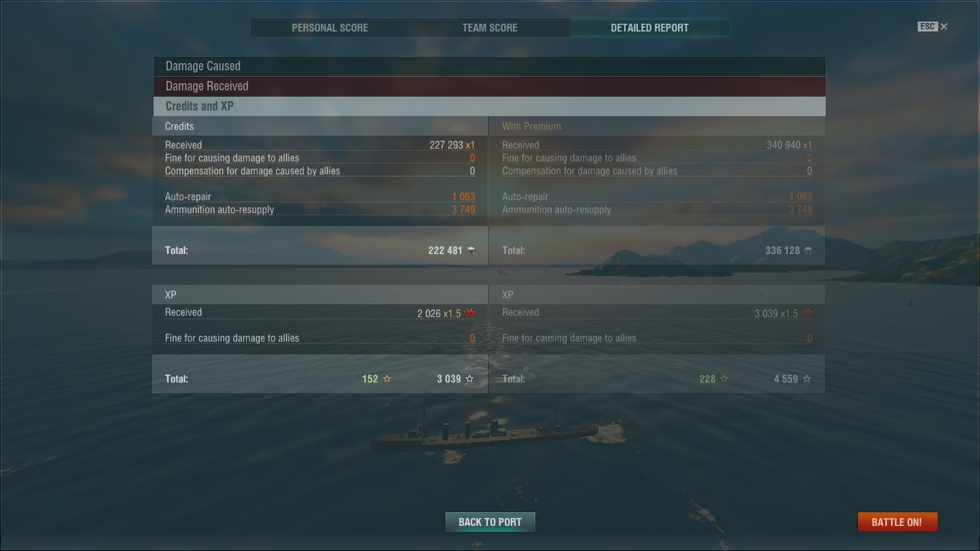Switch to the Personal Score tab

[x=330, y=28]
